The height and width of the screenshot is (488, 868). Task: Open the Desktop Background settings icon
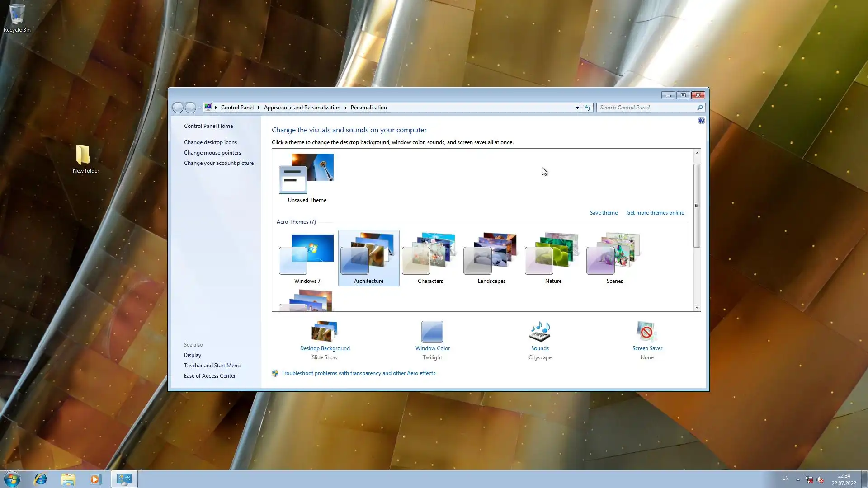[325, 332]
